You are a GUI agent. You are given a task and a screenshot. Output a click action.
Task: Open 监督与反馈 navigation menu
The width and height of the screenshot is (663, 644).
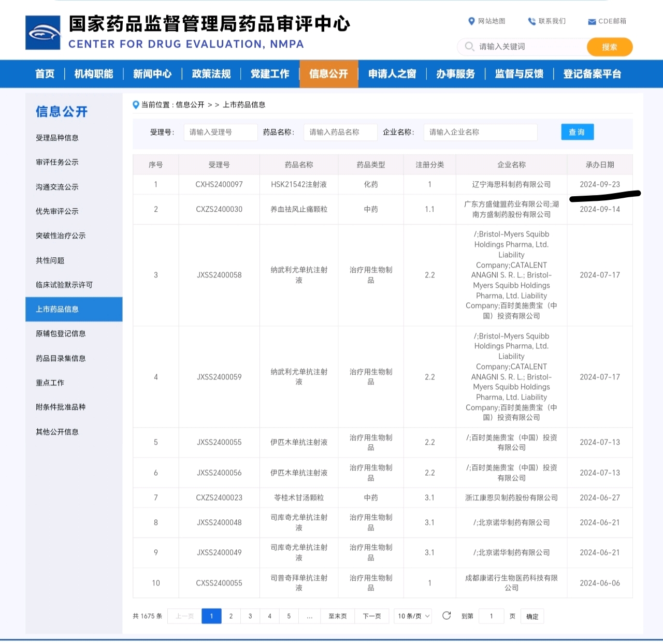coord(519,74)
